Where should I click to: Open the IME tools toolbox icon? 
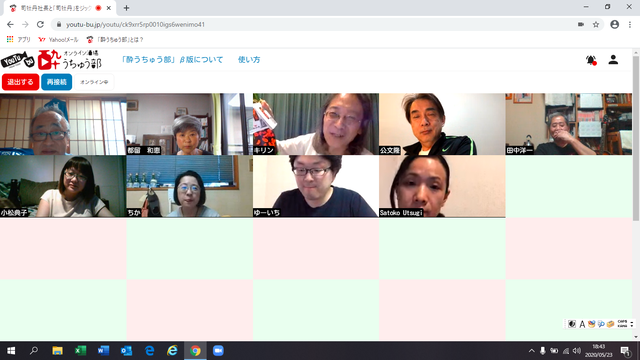point(610,324)
